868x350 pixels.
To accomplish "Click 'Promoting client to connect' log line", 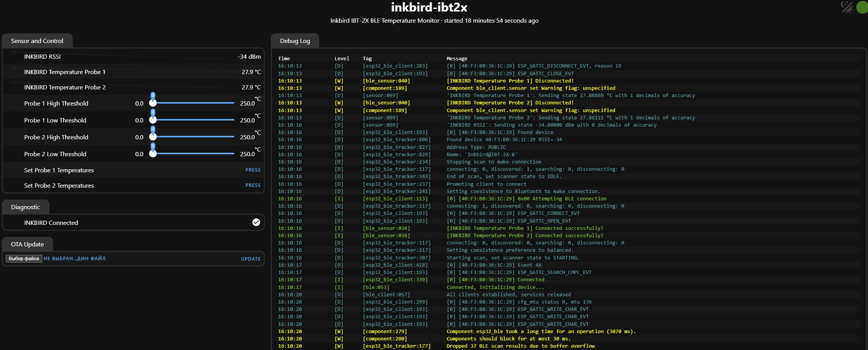I will (x=486, y=184).
